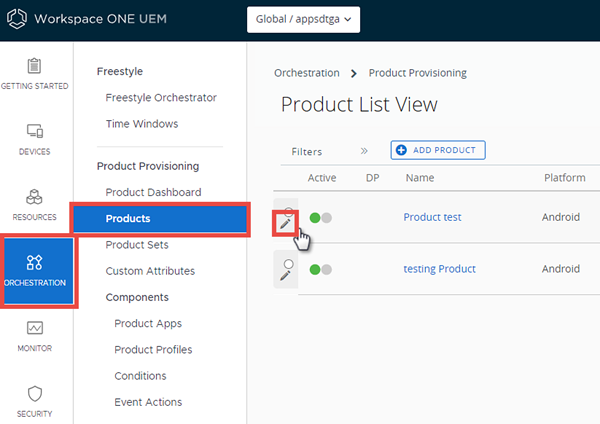600x424 pixels.
Task: Click Android platform cell for Product test
Action: (x=561, y=217)
